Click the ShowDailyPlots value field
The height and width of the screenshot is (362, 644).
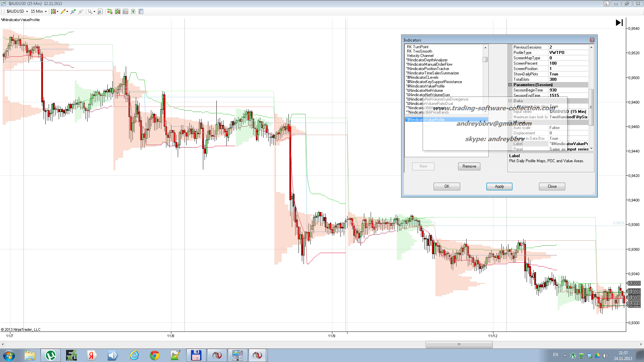point(568,74)
